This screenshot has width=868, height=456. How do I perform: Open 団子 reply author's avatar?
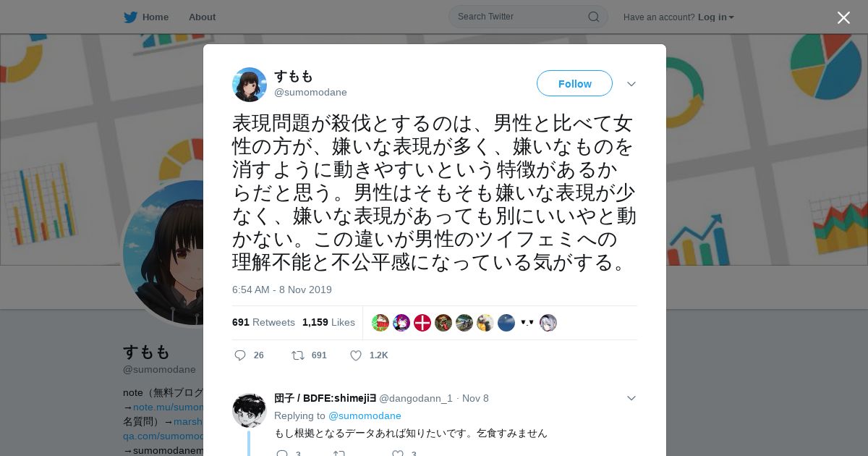click(250, 410)
